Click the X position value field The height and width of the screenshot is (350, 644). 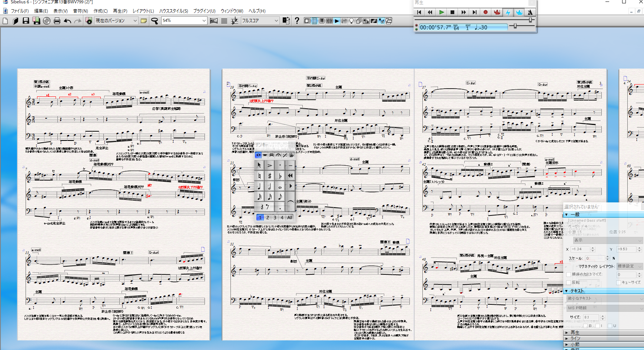click(580, 249)
